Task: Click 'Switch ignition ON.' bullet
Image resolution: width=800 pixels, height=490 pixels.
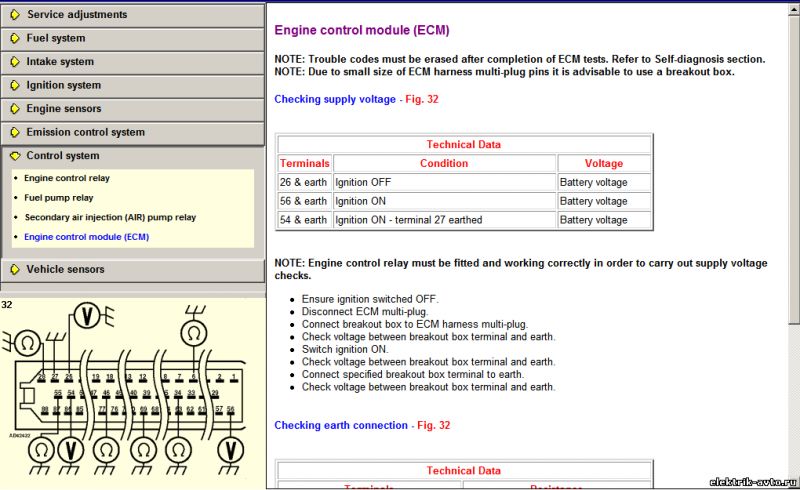Action: coord(345,349)
